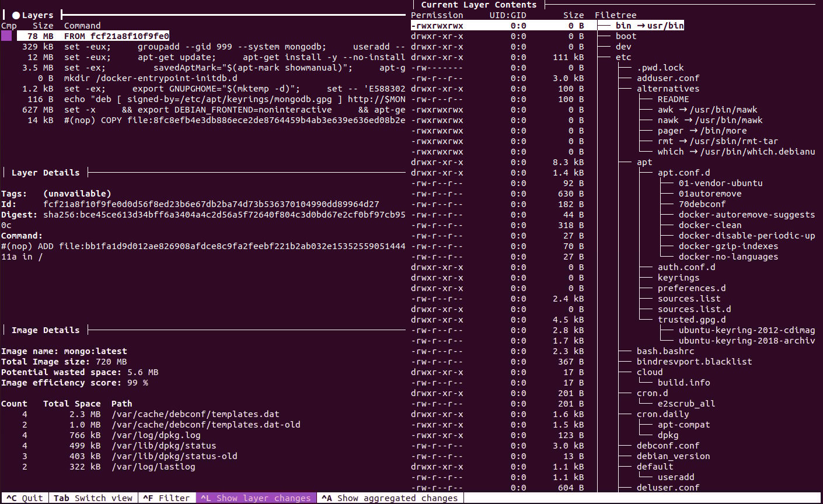Select the auth.conf.d directory
The height and width of the screenshot is (504, 823).
click(686, 267)
